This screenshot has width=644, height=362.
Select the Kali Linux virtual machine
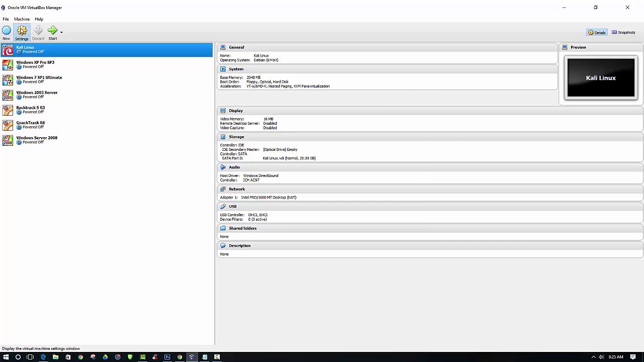[107, 49]
